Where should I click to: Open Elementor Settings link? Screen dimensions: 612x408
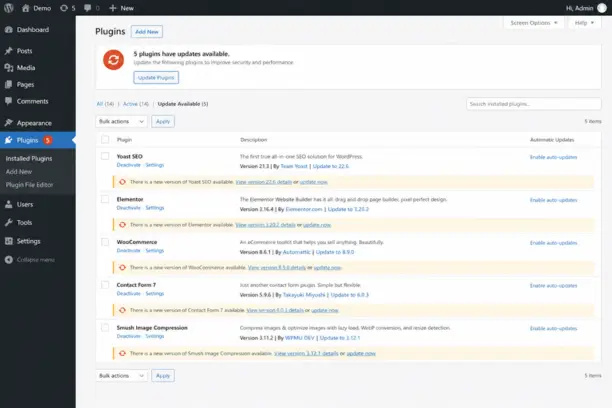[x=155, y=208]
